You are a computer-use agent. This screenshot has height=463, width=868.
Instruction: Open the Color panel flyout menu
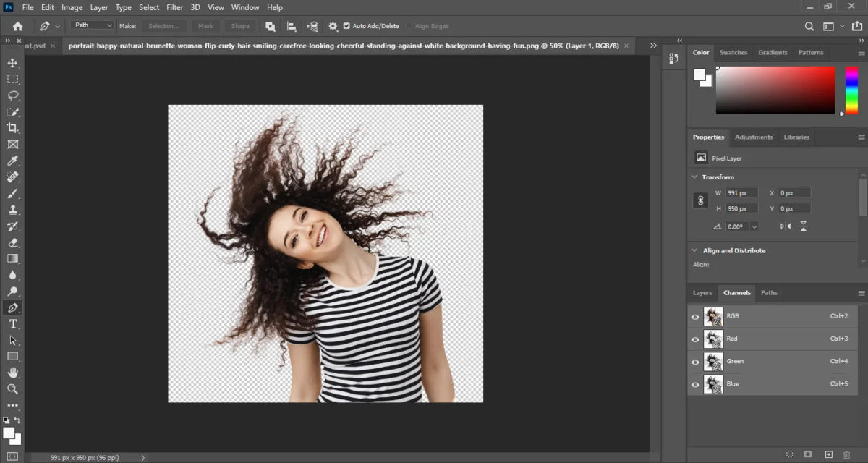861,53
